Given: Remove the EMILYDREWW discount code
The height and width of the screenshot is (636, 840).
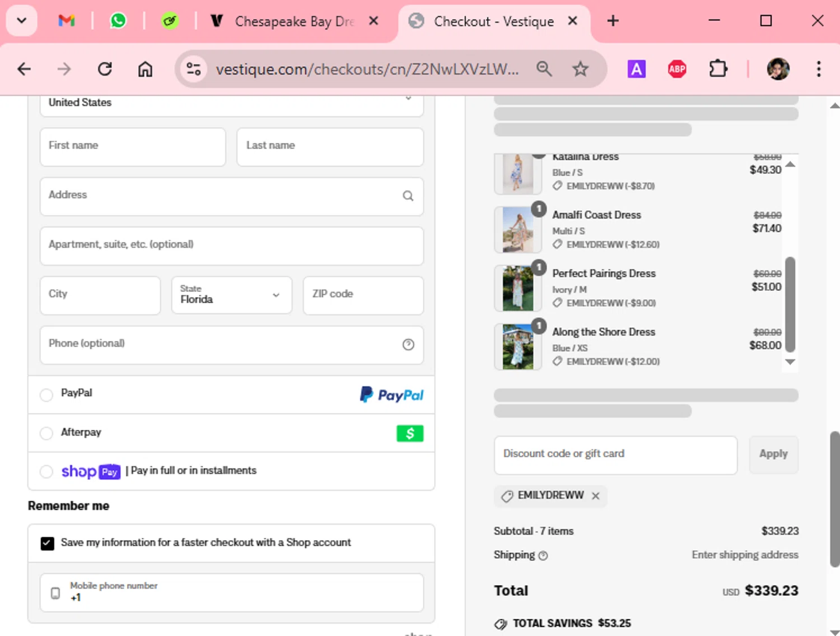Looking at the screenshot, I should [596, 496].
